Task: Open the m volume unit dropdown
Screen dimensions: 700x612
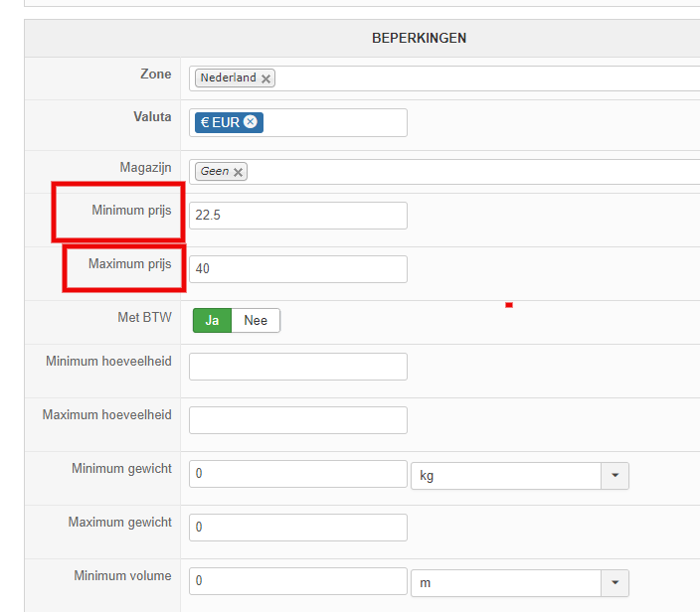Action: tap(614, 583)
